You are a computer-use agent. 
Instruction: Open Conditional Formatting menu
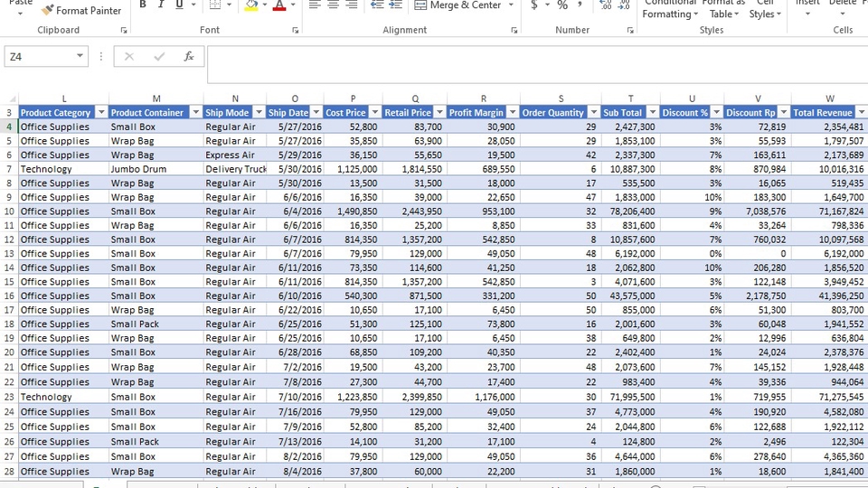coord(670,9)
